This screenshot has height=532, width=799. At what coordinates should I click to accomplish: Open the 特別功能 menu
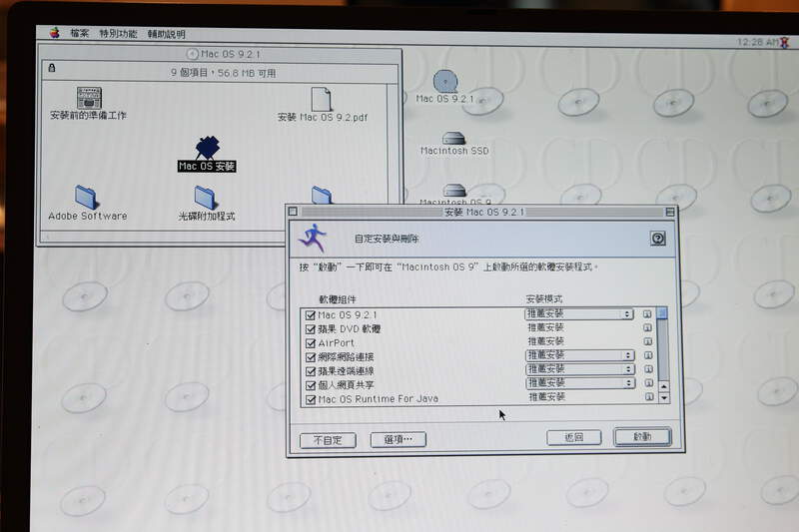118,34
